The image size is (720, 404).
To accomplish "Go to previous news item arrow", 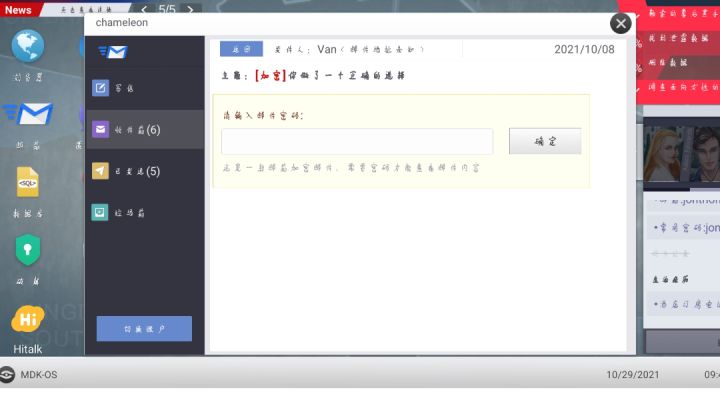I will 144,9.
